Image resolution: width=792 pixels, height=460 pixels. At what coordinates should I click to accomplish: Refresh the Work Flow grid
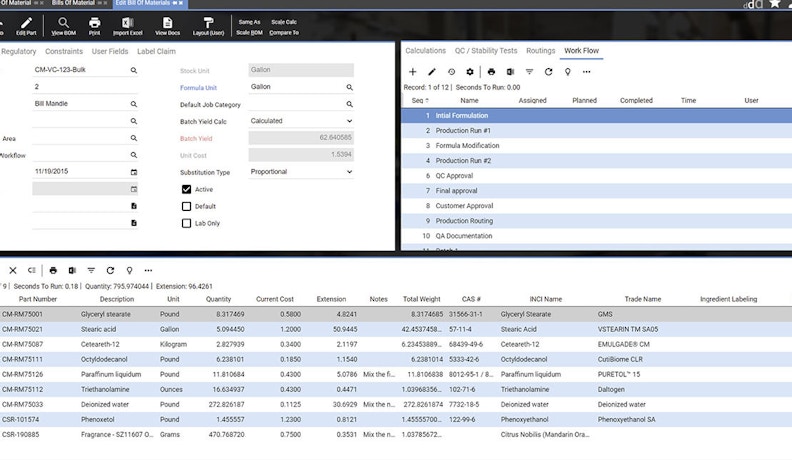[548, 72]
